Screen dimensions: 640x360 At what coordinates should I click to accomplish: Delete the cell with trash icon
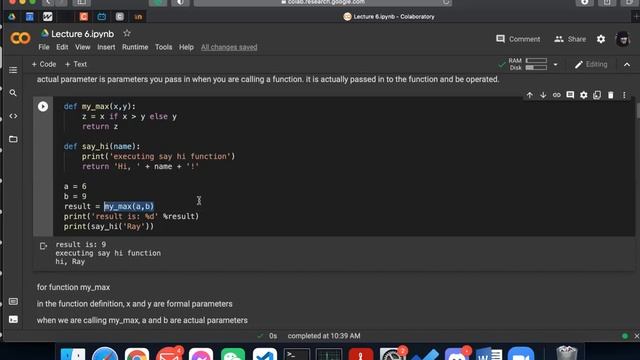coord(611,95)
